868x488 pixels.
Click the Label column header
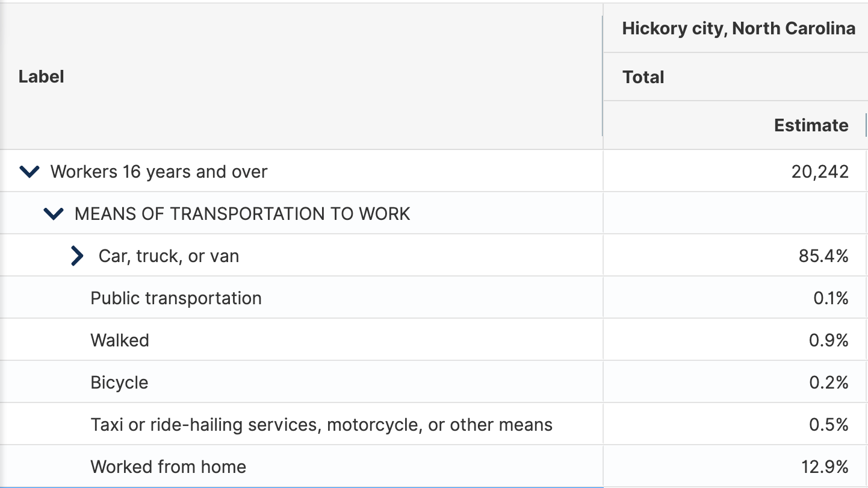coord(42,77)
